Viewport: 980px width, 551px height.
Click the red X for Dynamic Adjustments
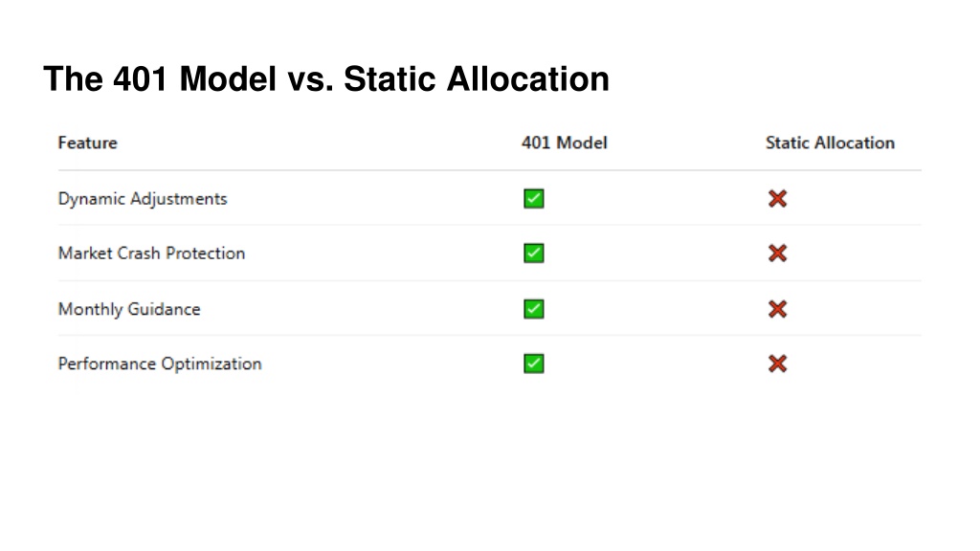[x=777, y=199]
